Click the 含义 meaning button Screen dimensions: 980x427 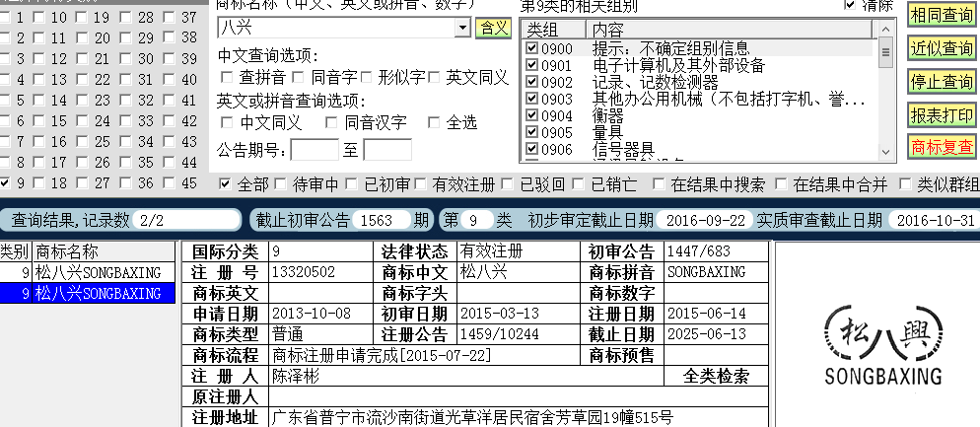[x=493, y=28]
